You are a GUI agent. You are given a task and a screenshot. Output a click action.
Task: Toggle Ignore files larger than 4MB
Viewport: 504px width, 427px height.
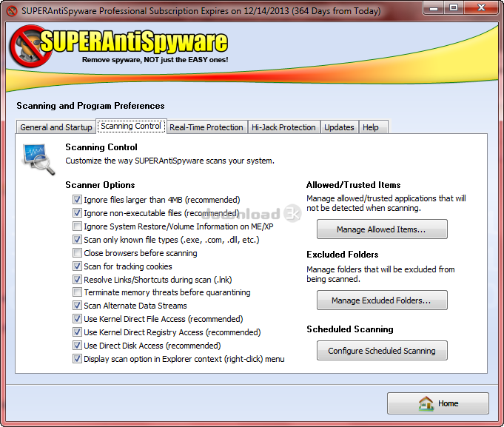click(77, 200)
